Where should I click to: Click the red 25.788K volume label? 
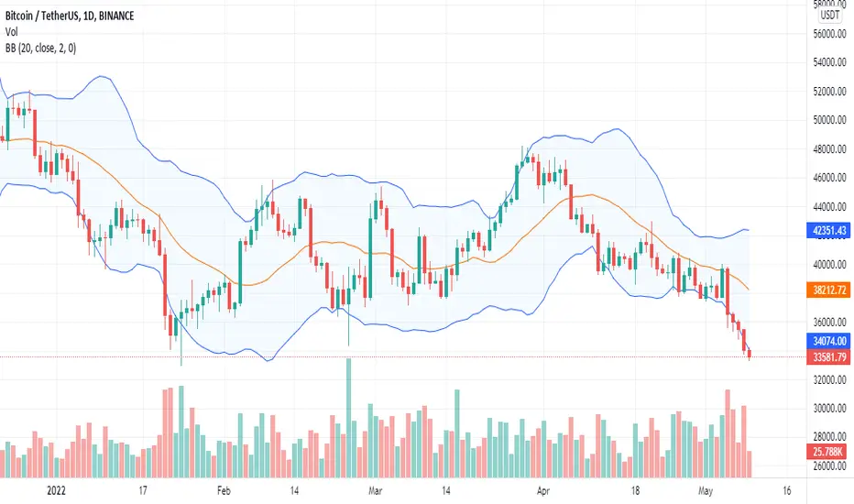[827, 452]
